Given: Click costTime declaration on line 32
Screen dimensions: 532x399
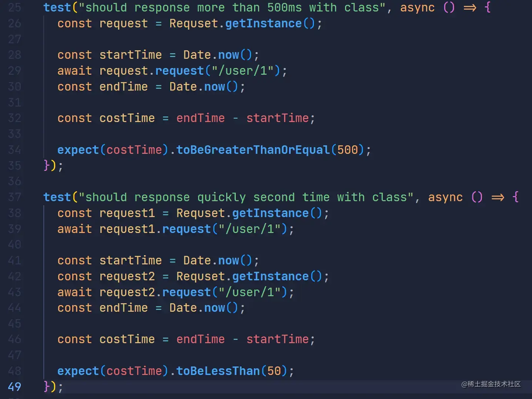Looking at the screenshot, I should pyautogui.click(x=127, y=118).
